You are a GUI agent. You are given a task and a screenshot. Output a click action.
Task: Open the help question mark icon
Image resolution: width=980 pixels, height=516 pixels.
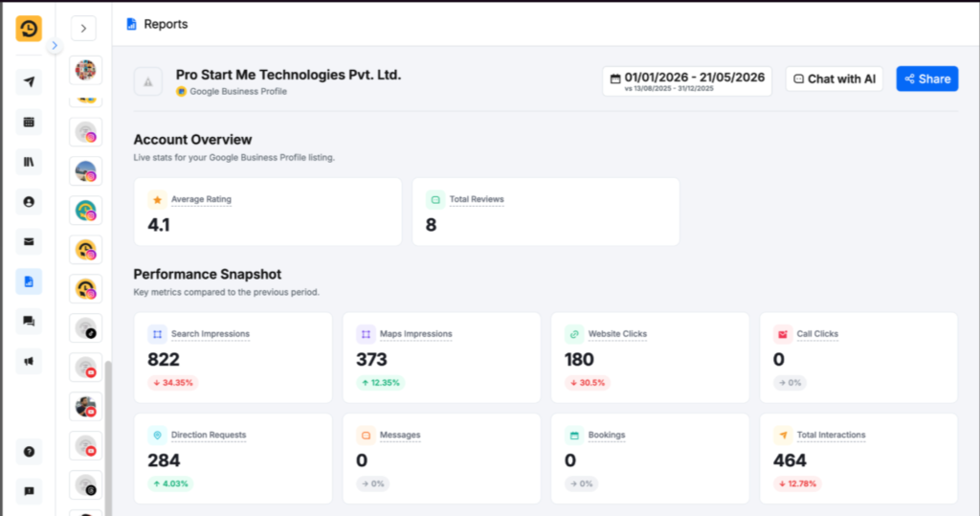(x=29, y=452)
